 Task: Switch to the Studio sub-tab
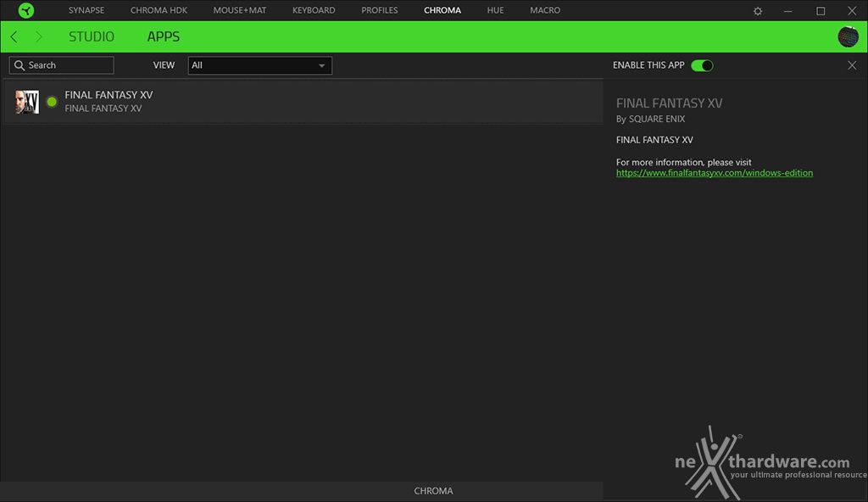(92, 36)
